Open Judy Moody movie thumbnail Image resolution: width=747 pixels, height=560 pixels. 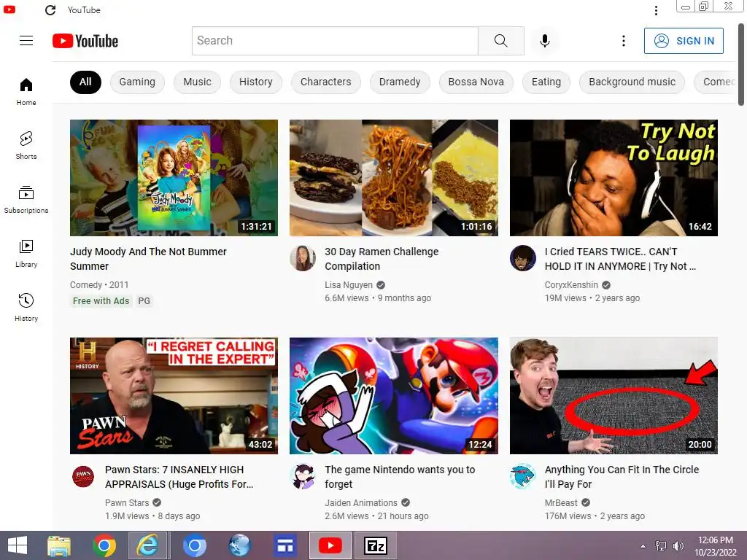(x=174, y=178)
